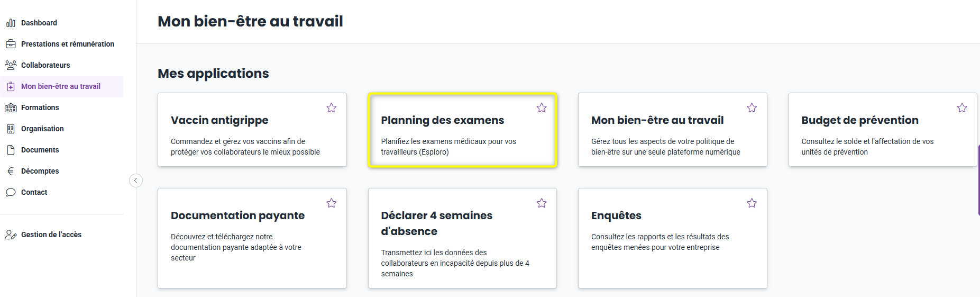Image resolution: width=980 pixels, height=297 pixels.
Task: Open the Planning des examens application
Action: [x=462, y=130]
